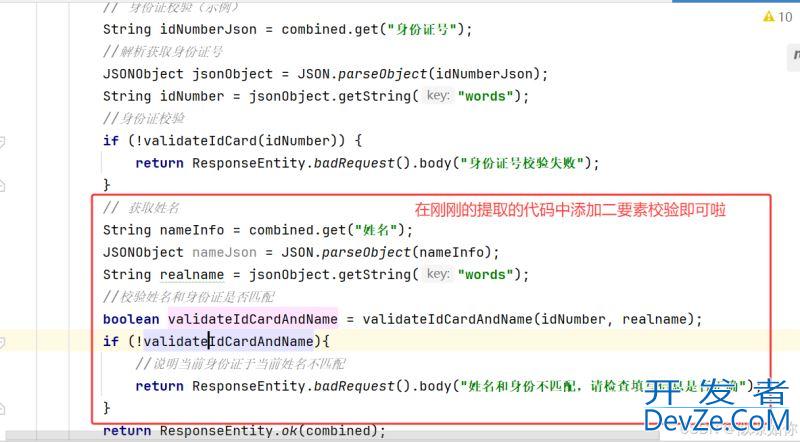This screenshot has width=800, height=442.
Task: Click the comment "// 获取姓名"
Action: point(141,208)
